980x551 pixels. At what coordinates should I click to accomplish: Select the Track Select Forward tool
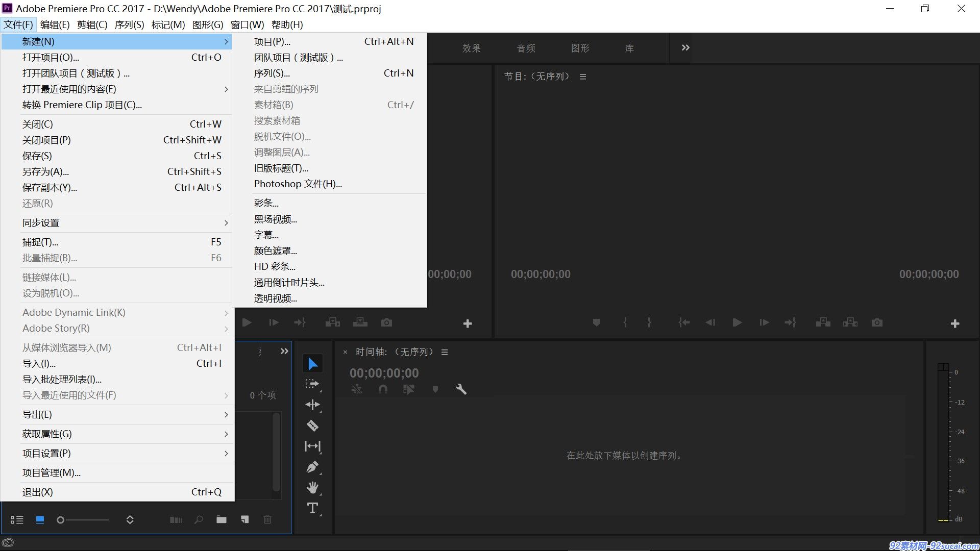pos(312,384)
